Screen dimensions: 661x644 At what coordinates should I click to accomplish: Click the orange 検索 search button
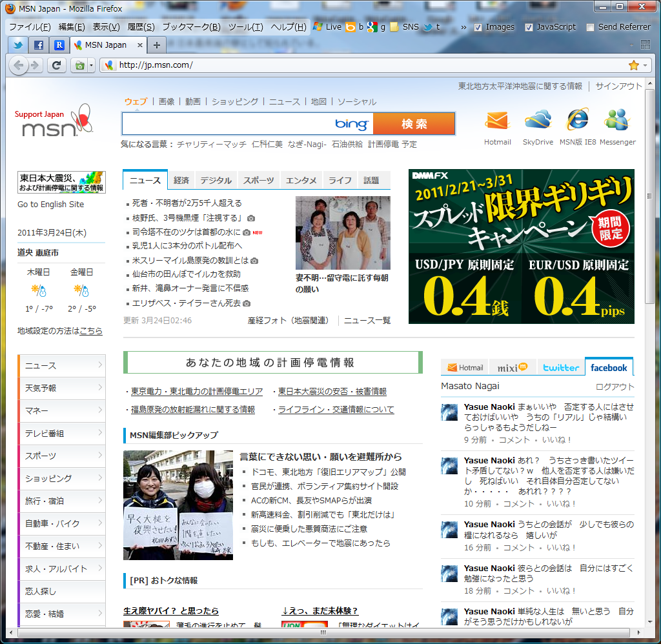click(414, 124)
